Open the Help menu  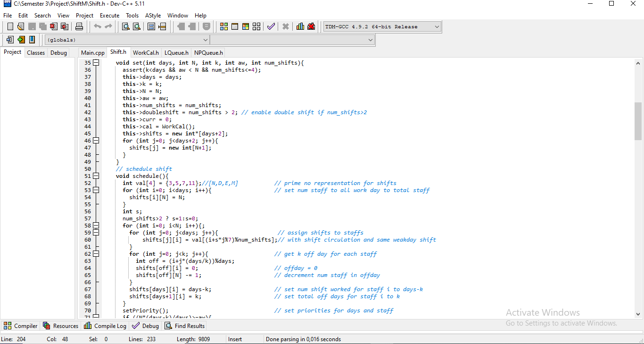[x=200, y=16]
